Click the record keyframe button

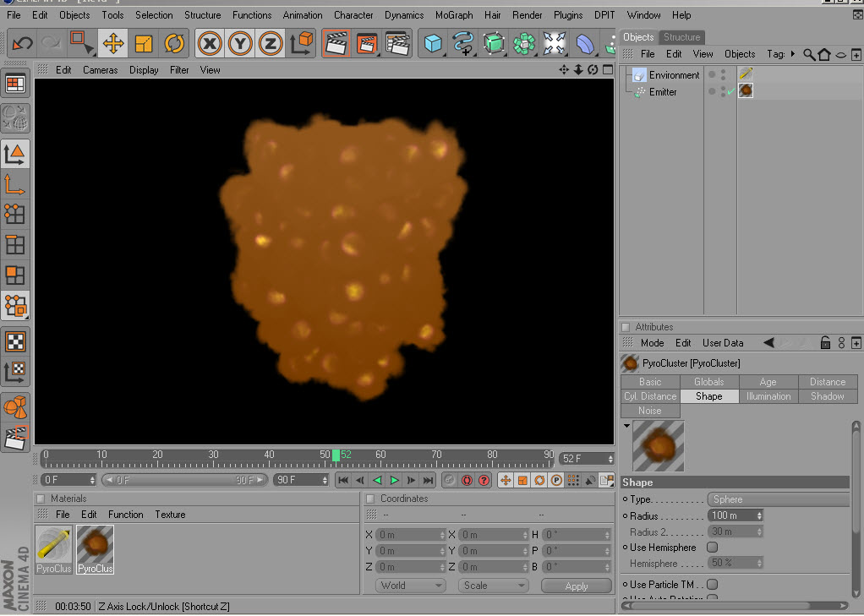coord(467,481)
